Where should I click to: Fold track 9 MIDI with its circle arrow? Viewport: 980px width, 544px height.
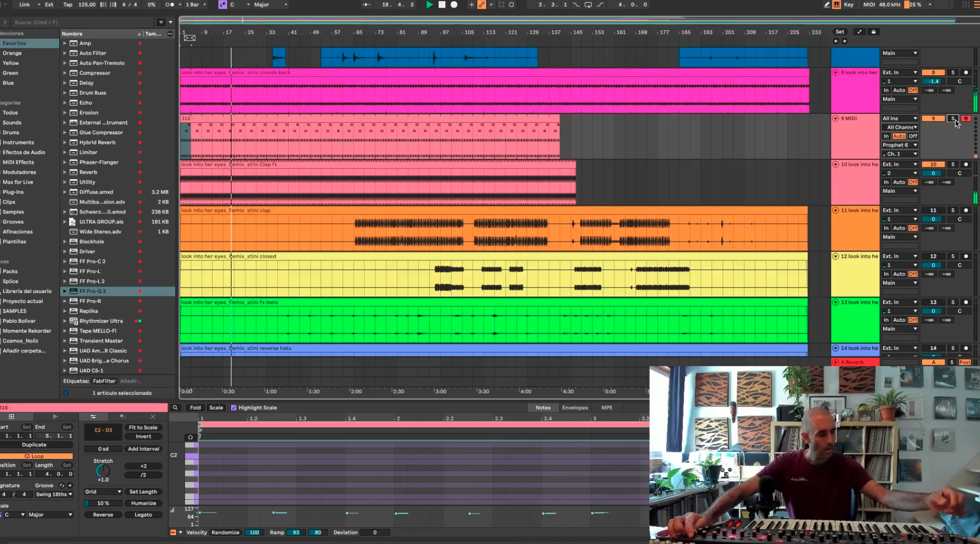[836, 118]
